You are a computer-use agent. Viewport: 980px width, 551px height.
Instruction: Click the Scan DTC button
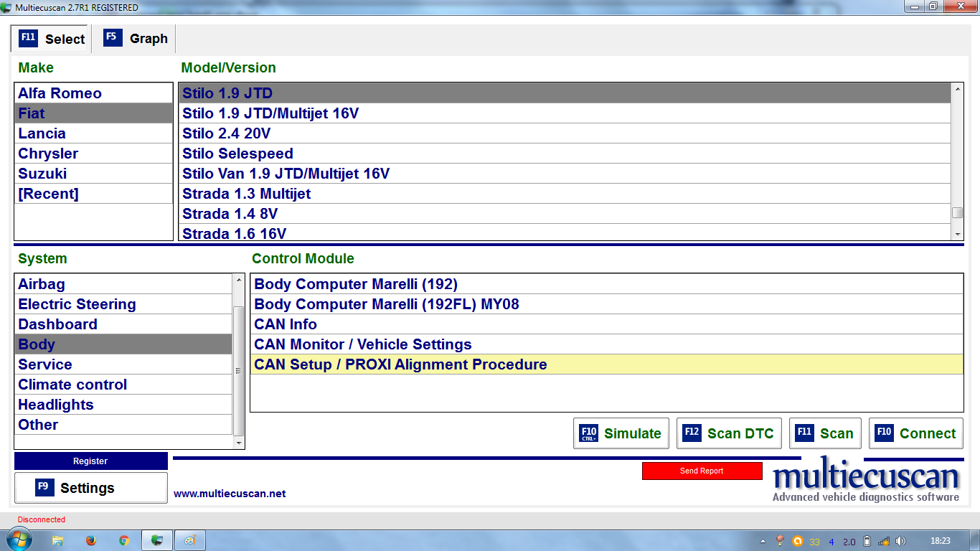tap(729, 433)
